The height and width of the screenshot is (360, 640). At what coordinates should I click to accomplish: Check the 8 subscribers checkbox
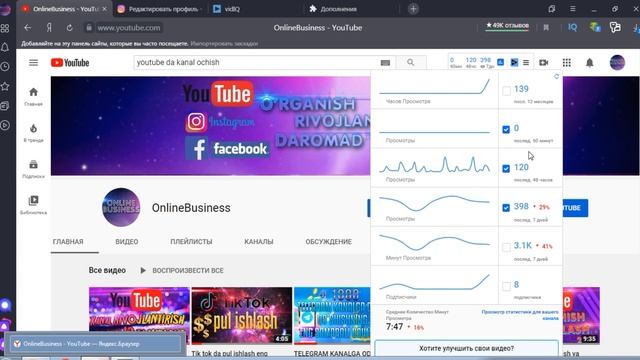pos(506,286)
